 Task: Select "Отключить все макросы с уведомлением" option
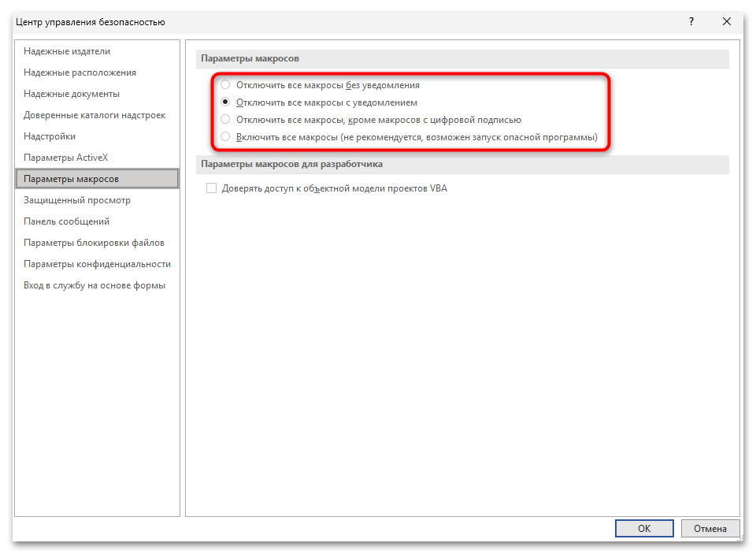[225, 102]
